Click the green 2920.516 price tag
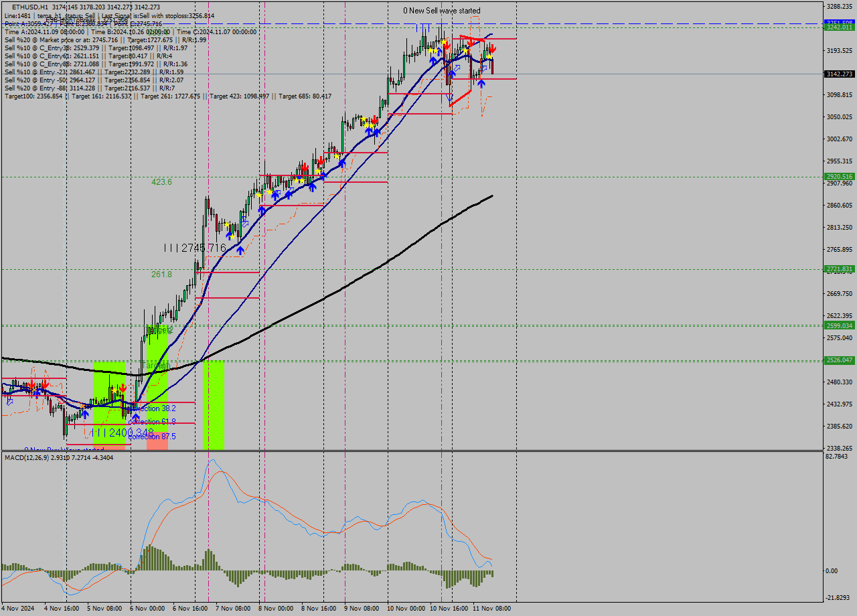The width and height of the screenshot is (857, 616). pyautogui.click(x=839, y=177)
